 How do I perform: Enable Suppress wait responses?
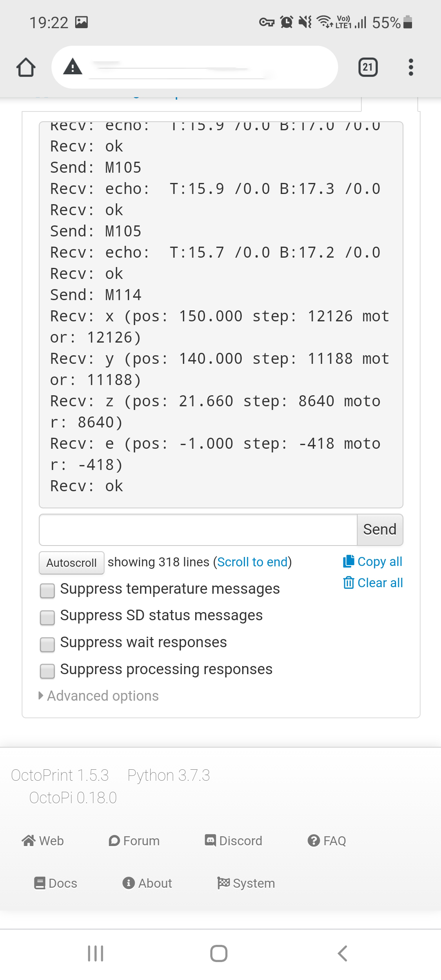47,645
